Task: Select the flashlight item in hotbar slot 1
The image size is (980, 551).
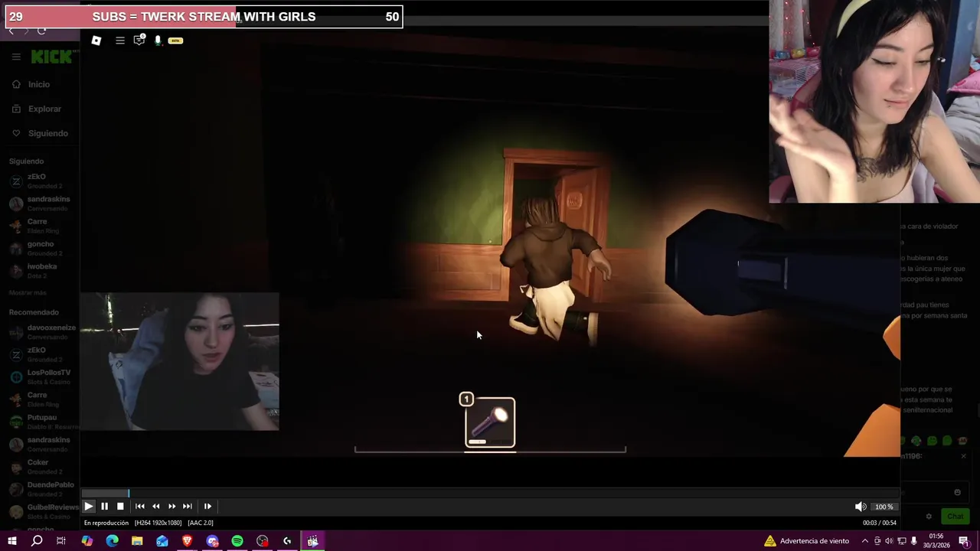Action: pos(490,422)
